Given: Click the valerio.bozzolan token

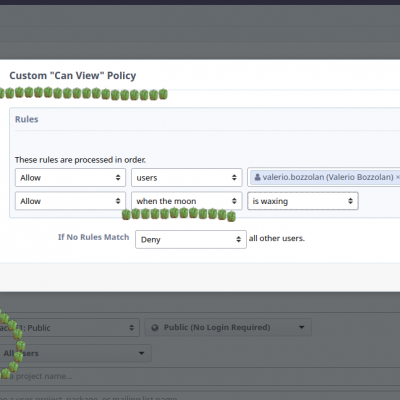Looking at the screenshot, I should 326,177.
